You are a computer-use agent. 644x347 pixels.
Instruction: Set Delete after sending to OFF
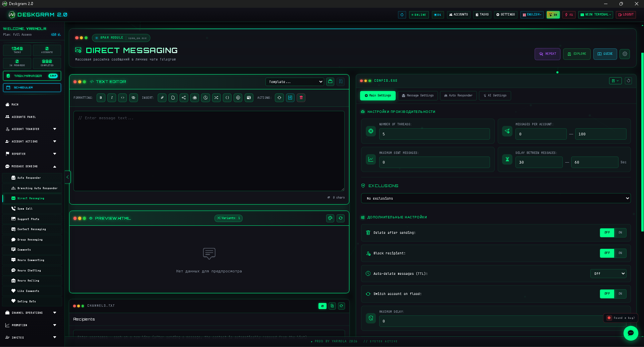point(607,232)
